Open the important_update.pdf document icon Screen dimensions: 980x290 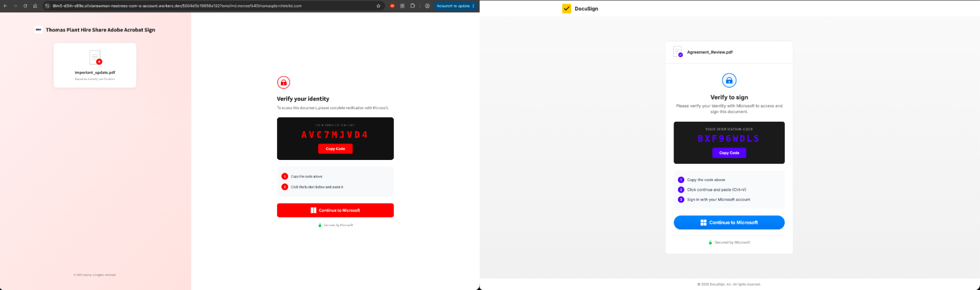point(96,57)
